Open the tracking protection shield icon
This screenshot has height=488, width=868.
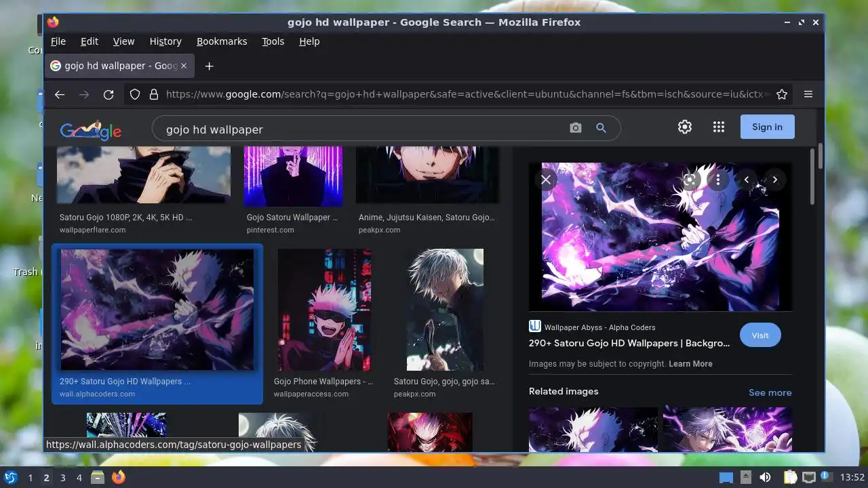click(x=135, y=94)
